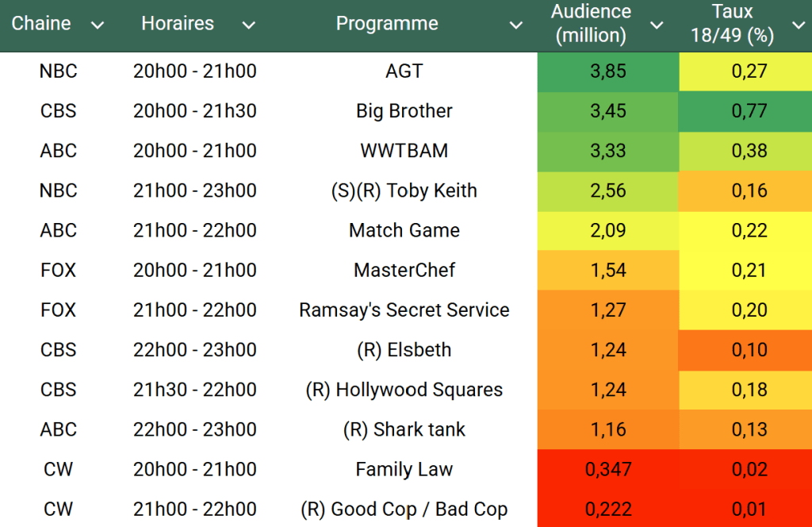Click the Ramsay's Secret Service cell
Viewport: 812px width, 527px height.
click(404, 310)
